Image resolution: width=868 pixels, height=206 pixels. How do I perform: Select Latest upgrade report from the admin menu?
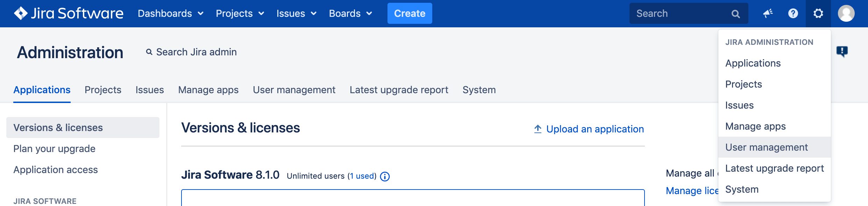coord(774,168)
